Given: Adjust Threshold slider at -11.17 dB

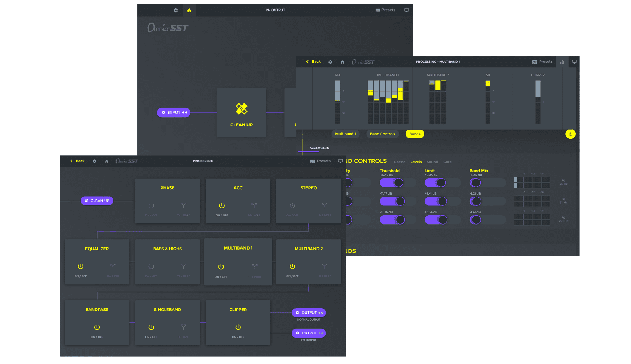Looking at the screenshot, I should click(398, 201).
